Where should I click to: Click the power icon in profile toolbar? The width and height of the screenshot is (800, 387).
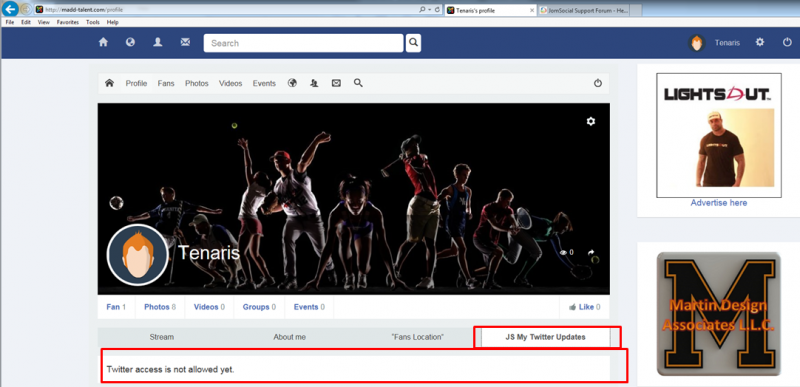click(598, 83)
